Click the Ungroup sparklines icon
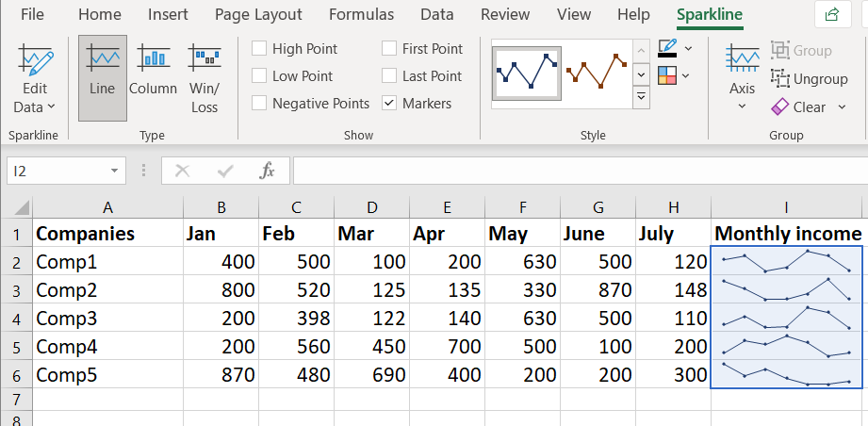This screenshot has height=426, width=868. pos(779,79)
